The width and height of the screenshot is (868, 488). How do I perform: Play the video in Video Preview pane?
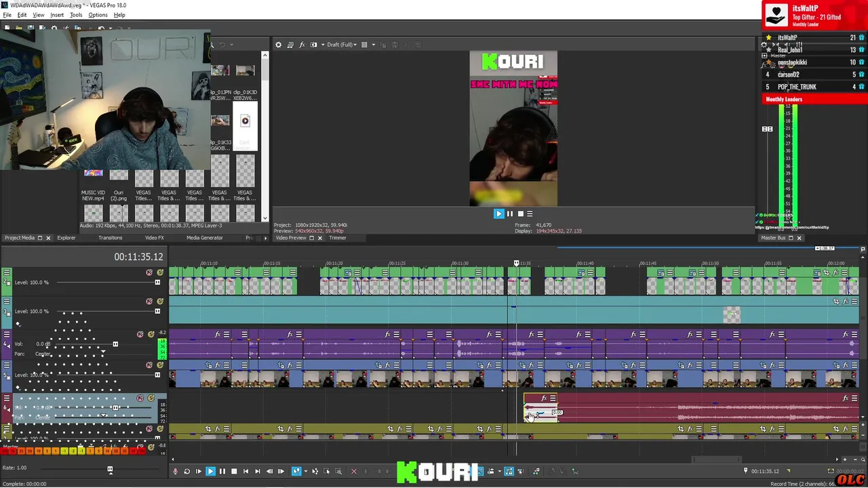click(x=498, y=213)
